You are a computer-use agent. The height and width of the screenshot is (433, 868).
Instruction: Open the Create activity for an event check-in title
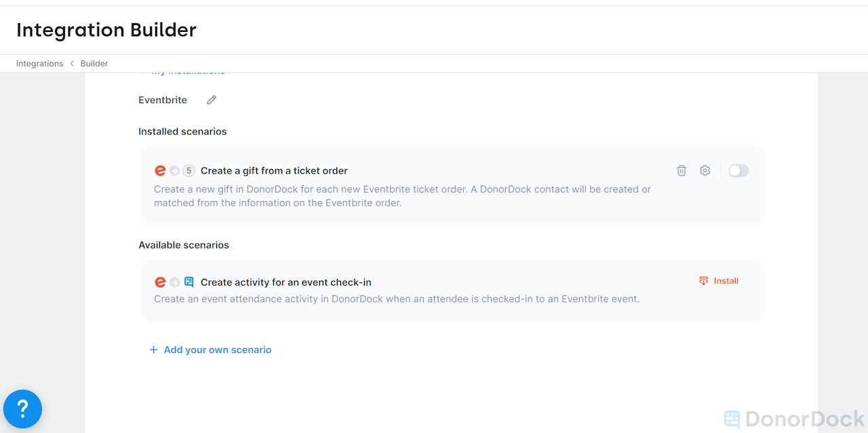click(285, 282)
